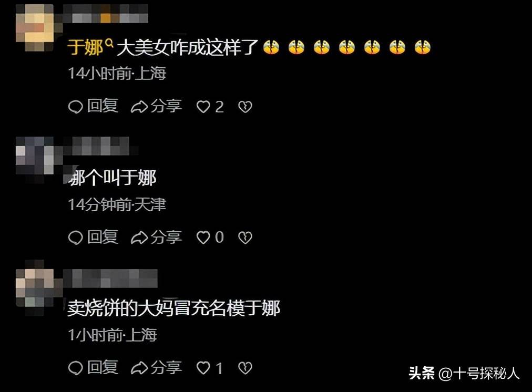Tap the reply bubble icon under the Shanghai 14-hours-ago comment
This screenshot has height=392, width=532.
click(x=75, y=107)
